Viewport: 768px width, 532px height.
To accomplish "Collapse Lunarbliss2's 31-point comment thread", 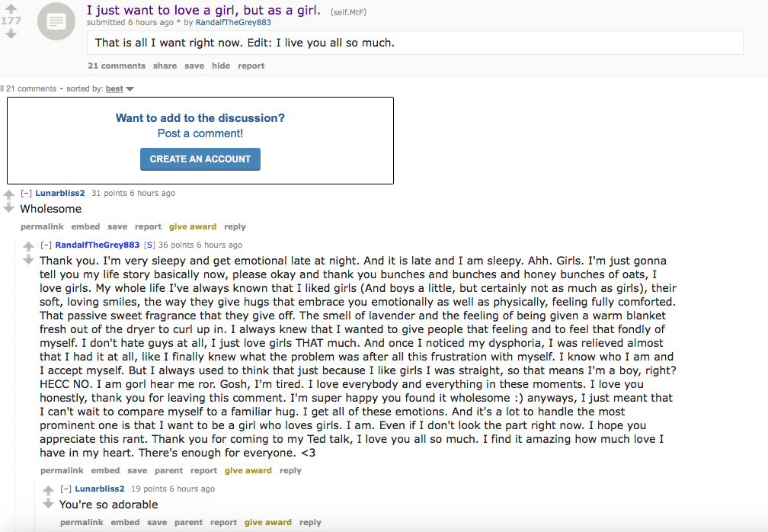I will [x=26, y=193].
